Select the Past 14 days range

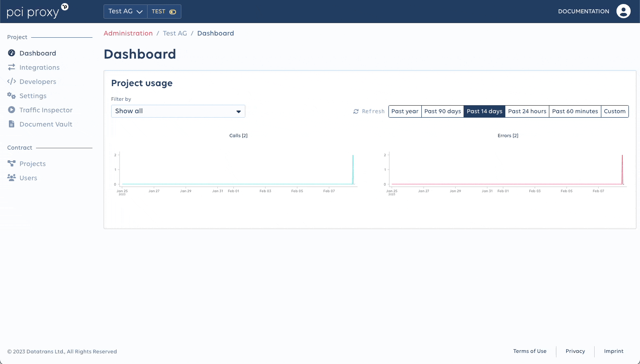[484, 111]
